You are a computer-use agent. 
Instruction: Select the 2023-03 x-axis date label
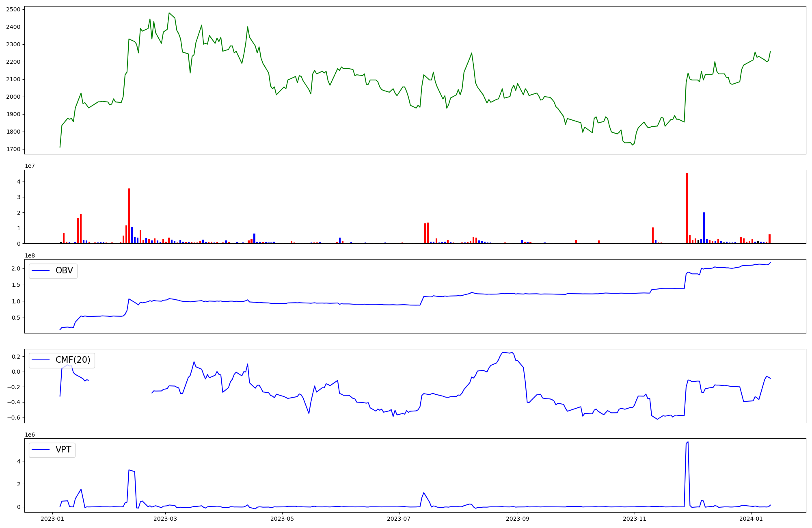tap(166, 519)
